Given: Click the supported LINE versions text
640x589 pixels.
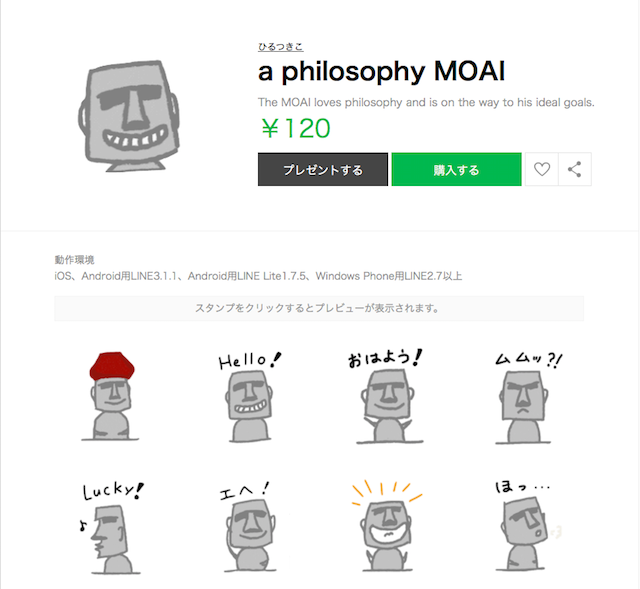Looking at the screenshot, I should coord(258,276).
